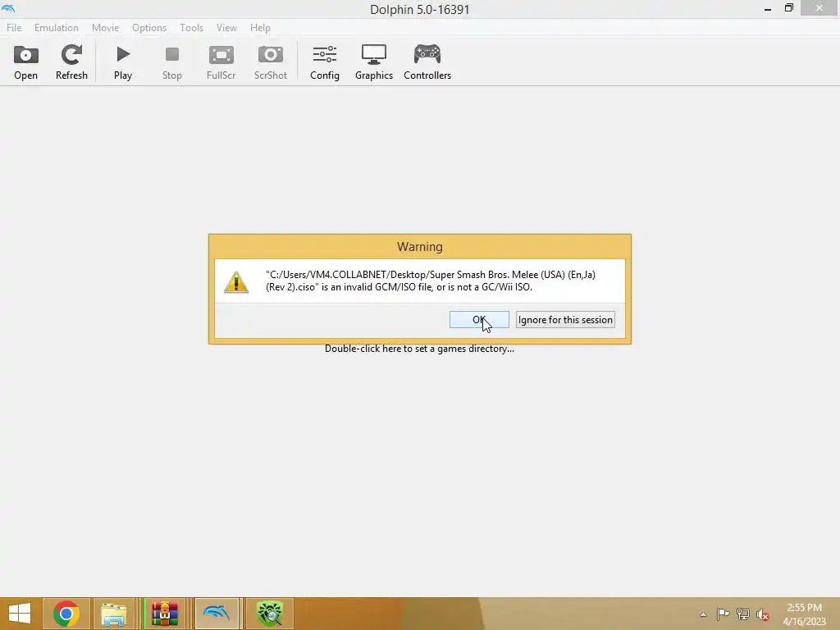Switch to Dolphin taskbar button
840x630 pixels.
tap(217, 614)
